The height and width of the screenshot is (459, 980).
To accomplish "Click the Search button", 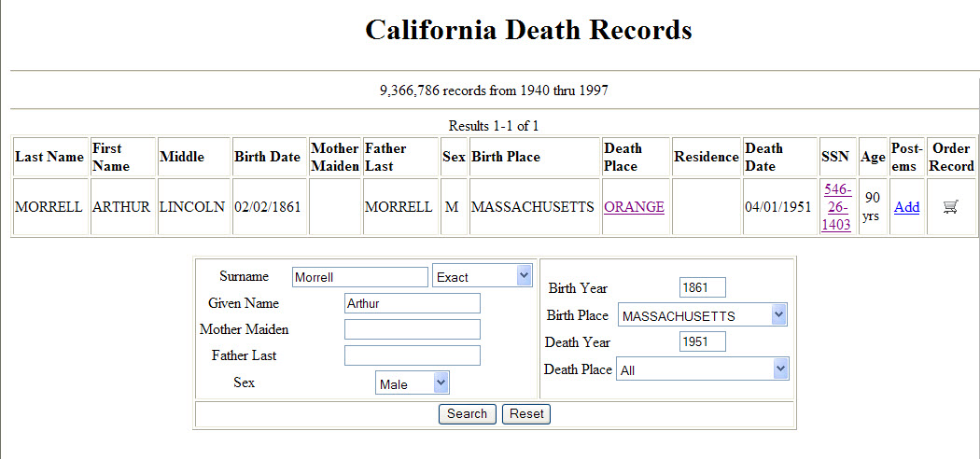I will 467,414.
